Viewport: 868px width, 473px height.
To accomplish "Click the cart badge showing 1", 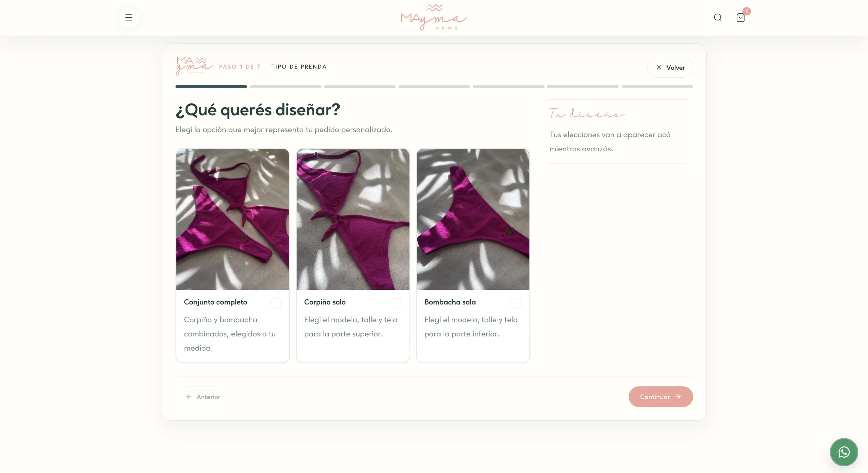I will [x=746, y=11].
